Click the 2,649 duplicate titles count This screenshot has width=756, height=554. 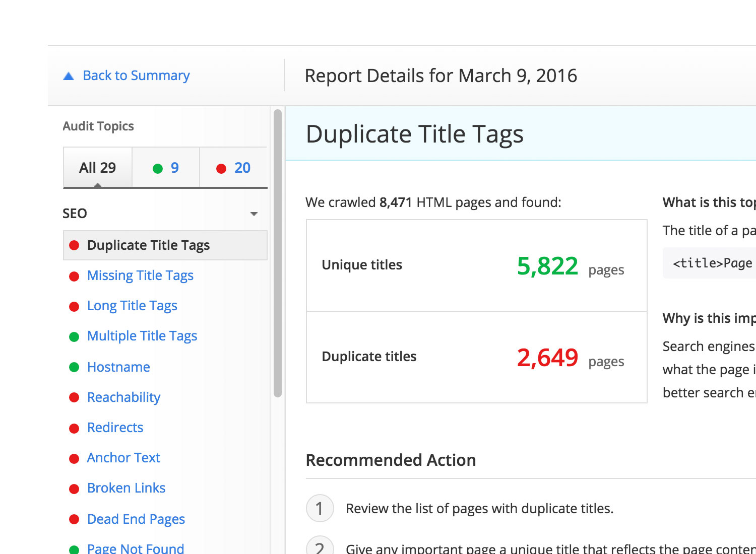tap(547, 358)
